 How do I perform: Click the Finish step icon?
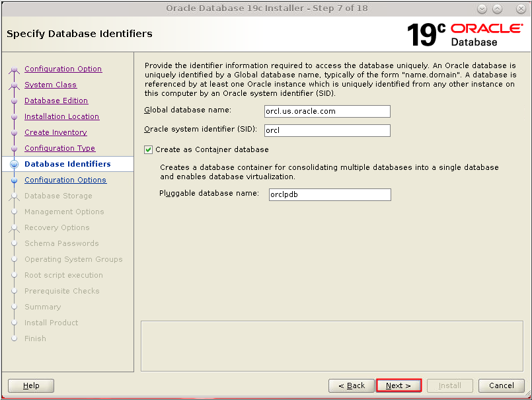[16, 339]
